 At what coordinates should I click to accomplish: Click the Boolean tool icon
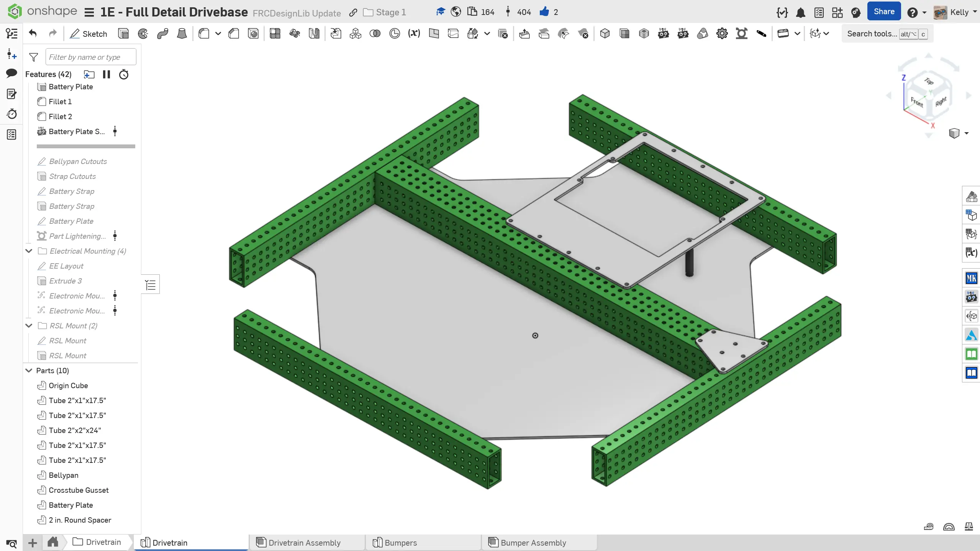[x=375, y=34]
